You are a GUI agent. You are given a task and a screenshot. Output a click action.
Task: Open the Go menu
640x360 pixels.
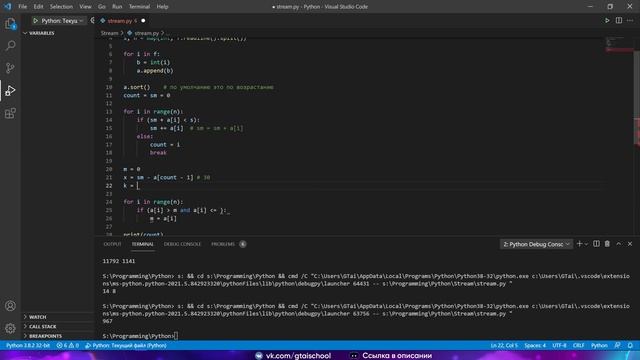click(102, 7)
